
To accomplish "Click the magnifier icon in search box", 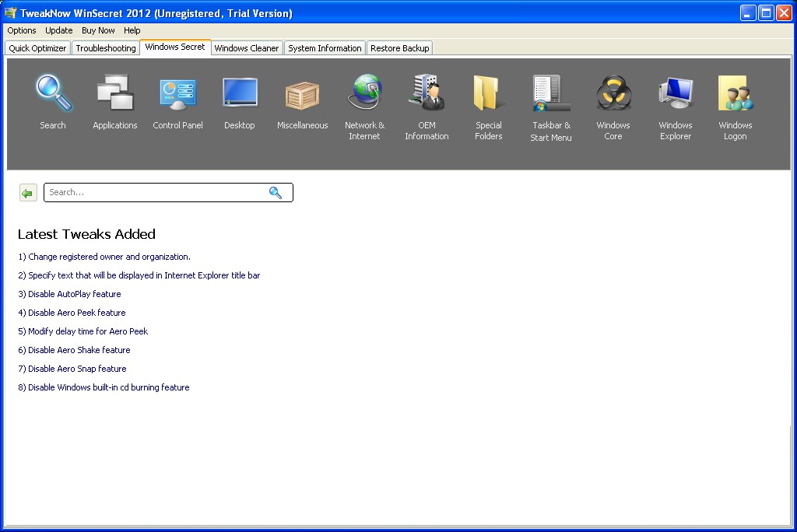I will coord(276,193).
